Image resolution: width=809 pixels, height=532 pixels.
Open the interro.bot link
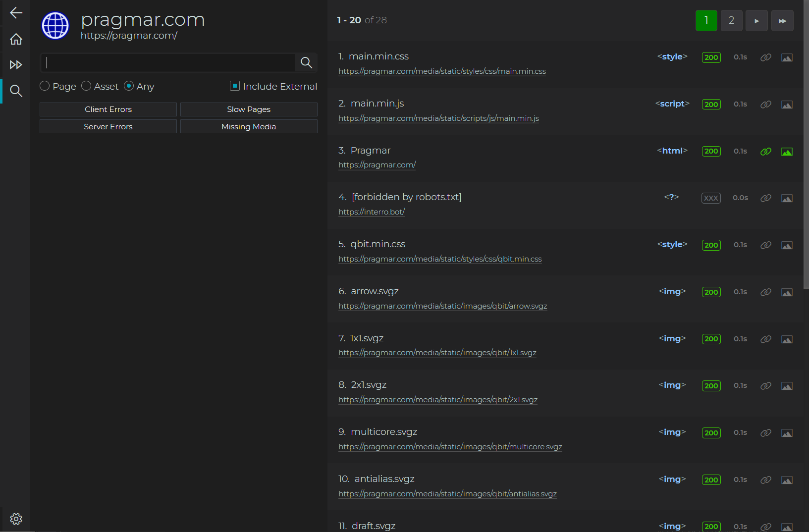point(372,212)
